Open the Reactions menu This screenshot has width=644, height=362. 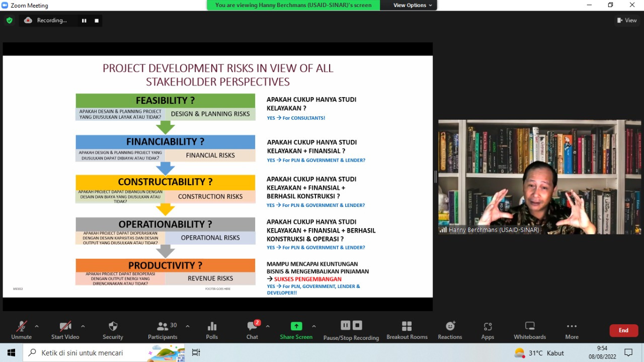[450, 330]
